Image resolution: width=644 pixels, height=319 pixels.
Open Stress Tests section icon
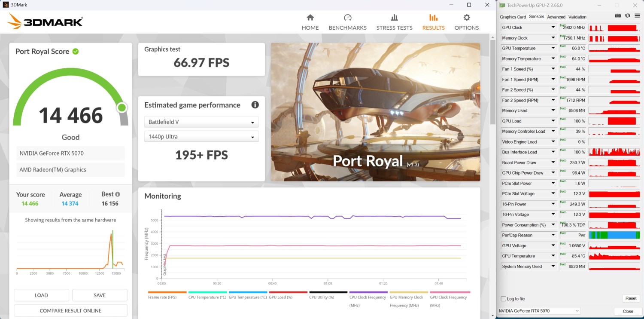[394, 18]
